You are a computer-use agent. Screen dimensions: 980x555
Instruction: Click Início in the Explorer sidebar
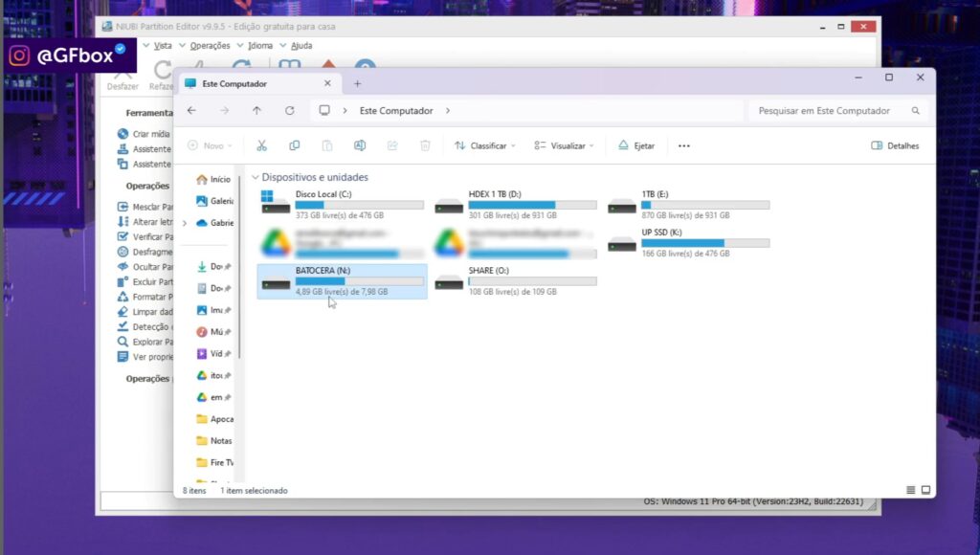coord(213,179)
